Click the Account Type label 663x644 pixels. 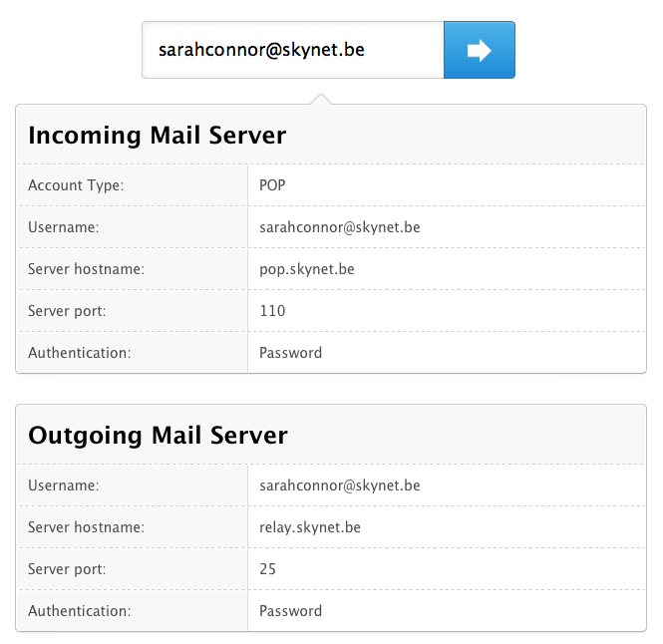[x=76, y=185]
